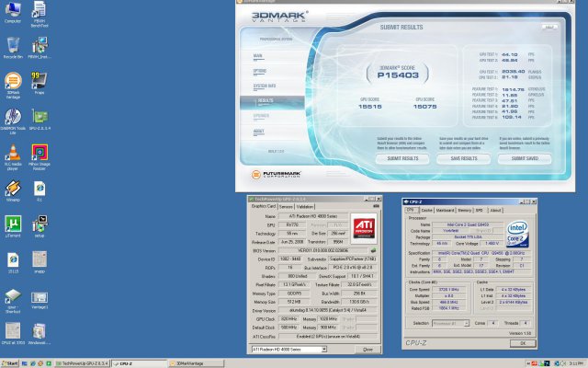Open the MAIN section in 3DMark Vantage
588x368 pixels.
(257, 56)
